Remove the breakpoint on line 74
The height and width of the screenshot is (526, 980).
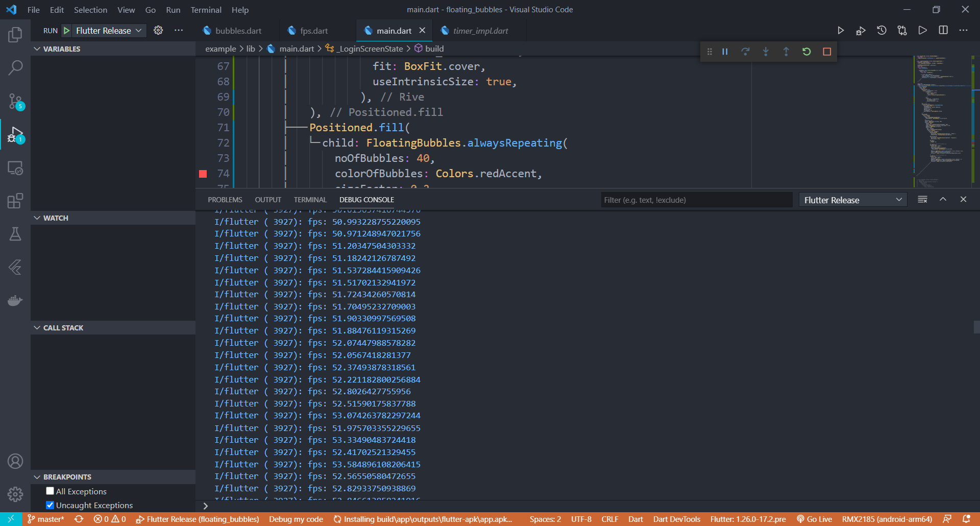tap(203, 174)
